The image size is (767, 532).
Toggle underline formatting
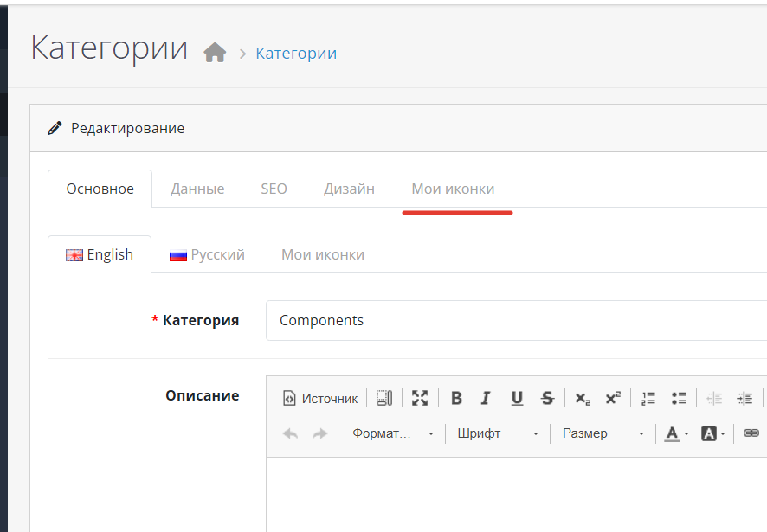click(517, 398)
